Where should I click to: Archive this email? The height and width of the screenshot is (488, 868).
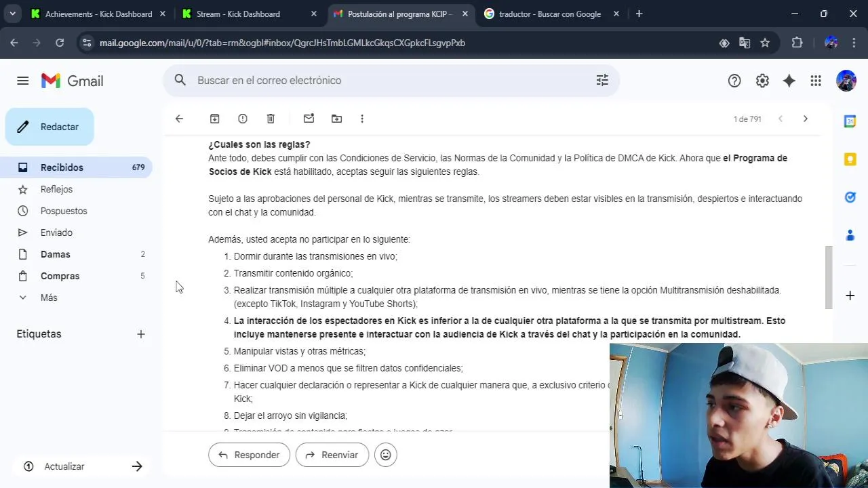tap(215, 119)
